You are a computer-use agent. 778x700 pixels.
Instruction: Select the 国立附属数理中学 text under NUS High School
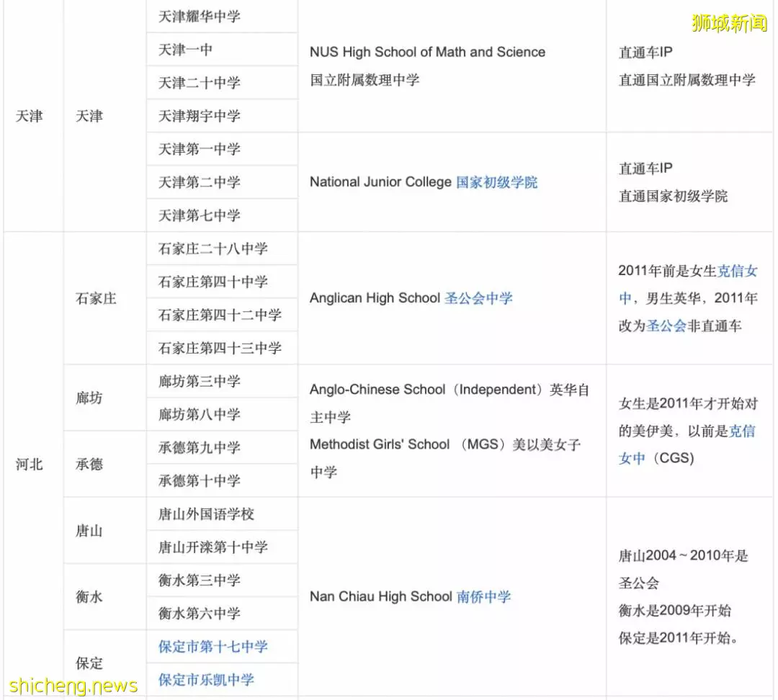(365, 80)
